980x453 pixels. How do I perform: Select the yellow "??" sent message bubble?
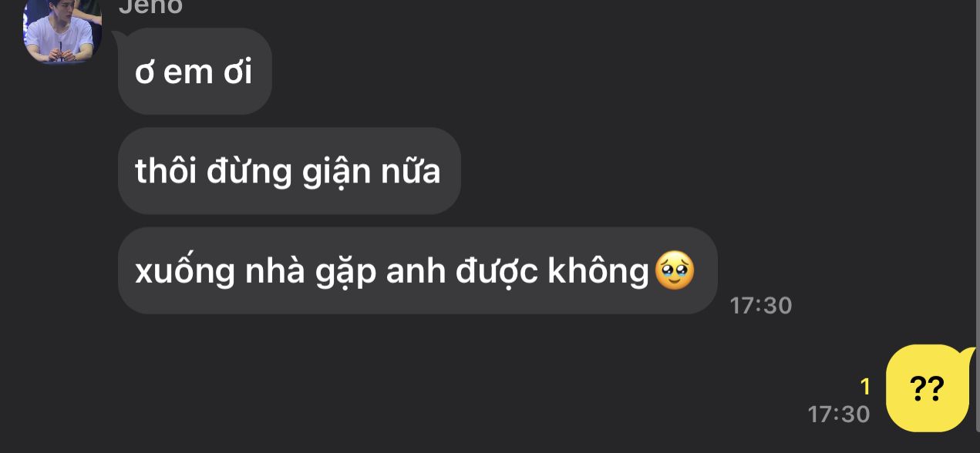(x=928, y=388)
